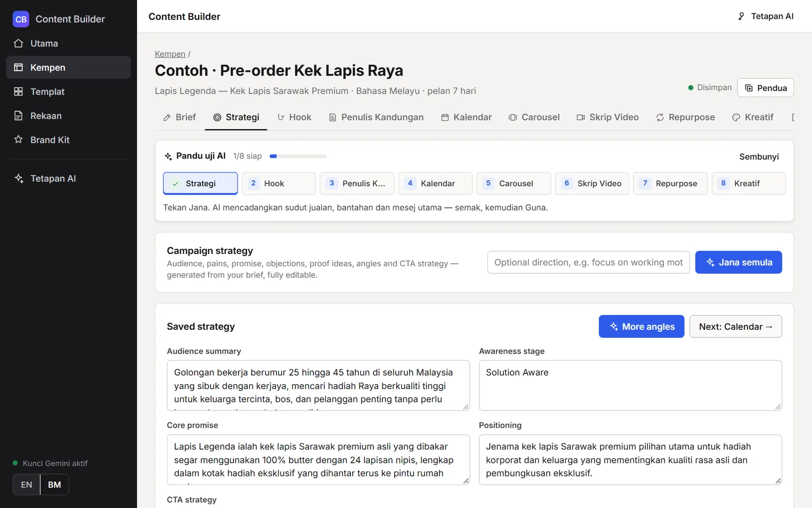Open Brand Kit from the sidebar
This screenshot has width=812, height=508.
coord(69,140)
